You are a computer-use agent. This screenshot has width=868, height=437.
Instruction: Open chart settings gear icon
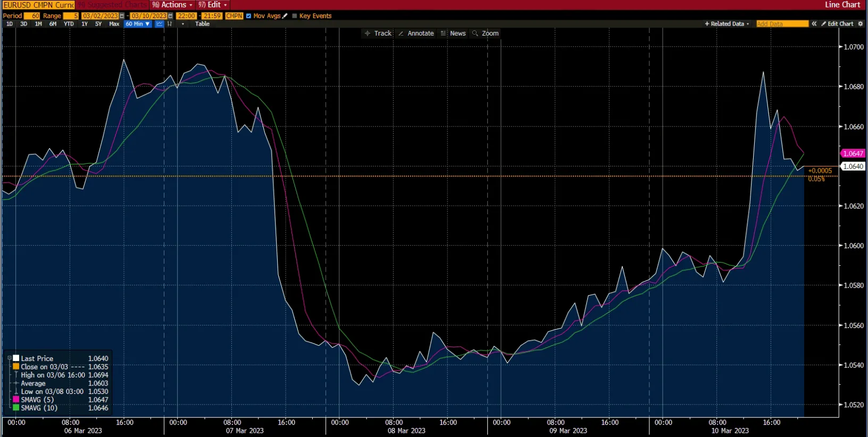(x=861, y=24)
